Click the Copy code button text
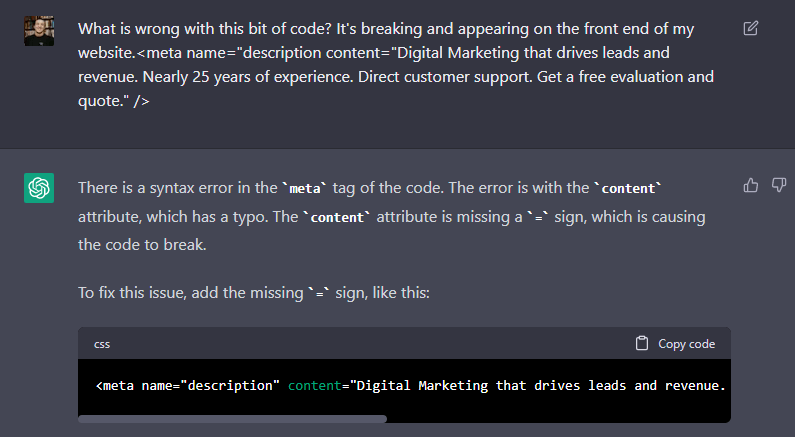 (x=686, y=344)
